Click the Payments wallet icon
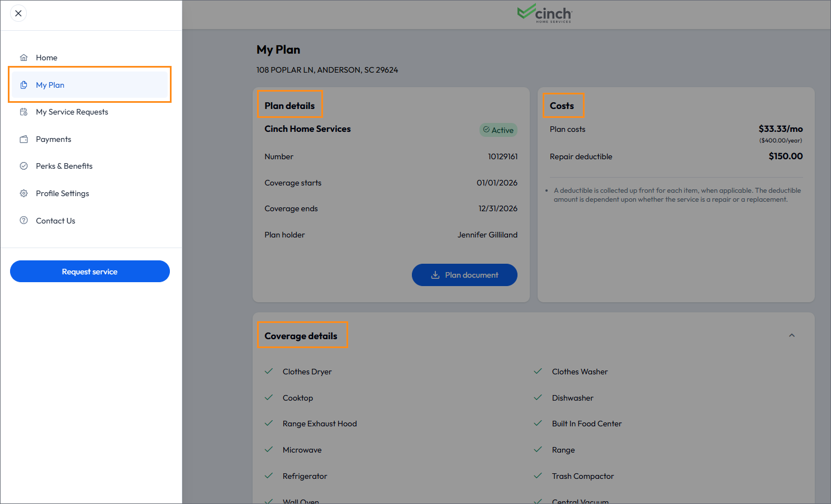831x504 pixels. point(23,139)
